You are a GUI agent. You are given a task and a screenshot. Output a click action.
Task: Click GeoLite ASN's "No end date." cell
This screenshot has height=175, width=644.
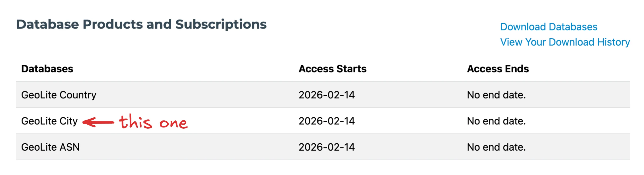click(496, 147)
